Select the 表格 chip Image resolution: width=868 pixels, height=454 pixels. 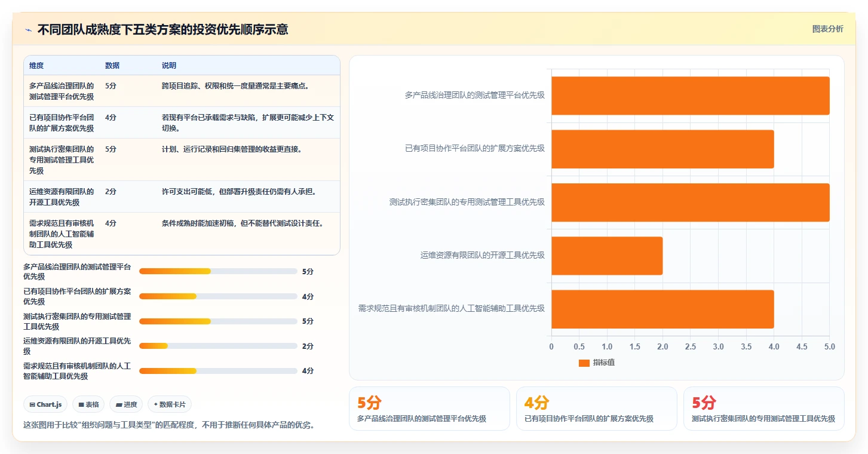click(88, 404)
